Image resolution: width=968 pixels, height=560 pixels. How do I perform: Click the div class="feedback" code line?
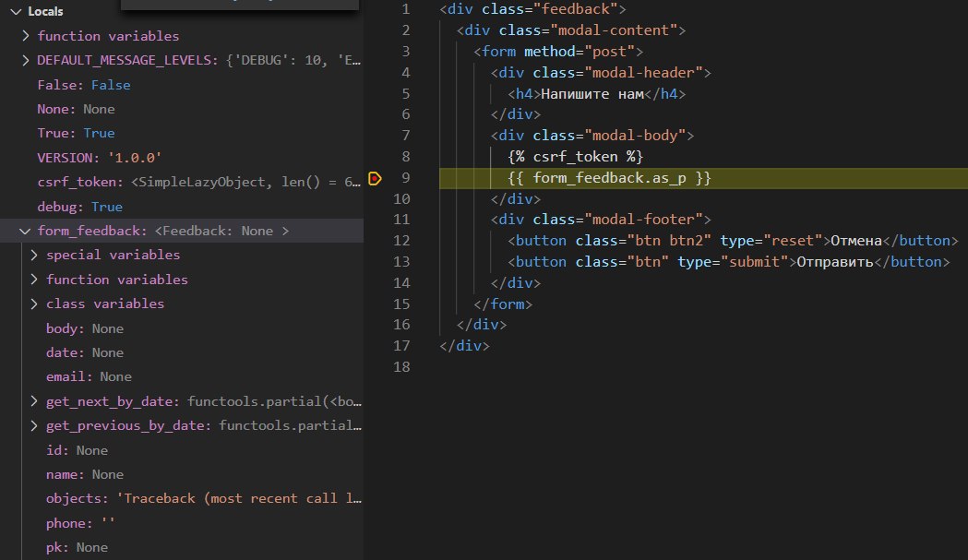[x=532, y=9]
